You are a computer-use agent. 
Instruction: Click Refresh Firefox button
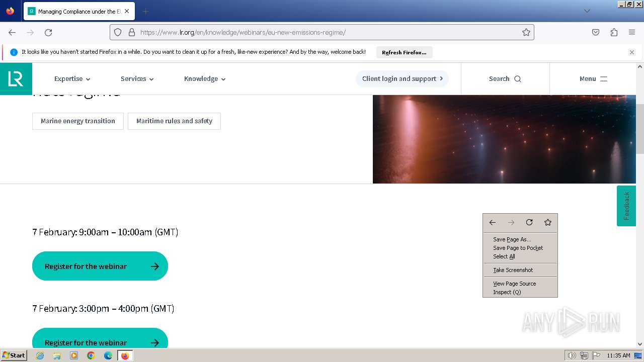coord(404,52)
